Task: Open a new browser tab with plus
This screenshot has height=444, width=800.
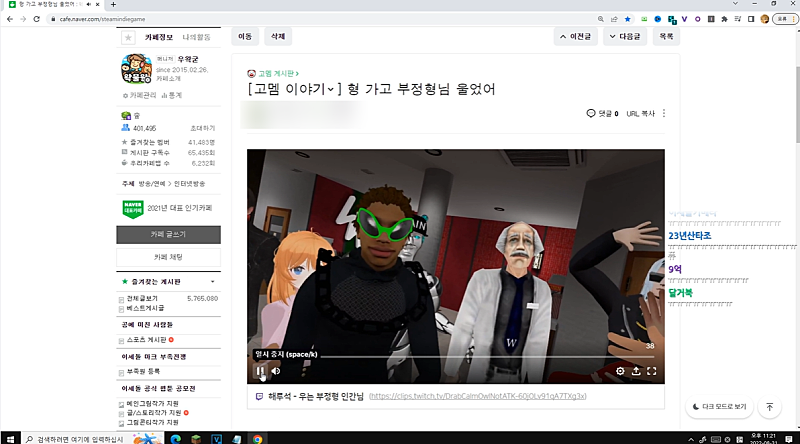Action: click(x=113, y=5)
